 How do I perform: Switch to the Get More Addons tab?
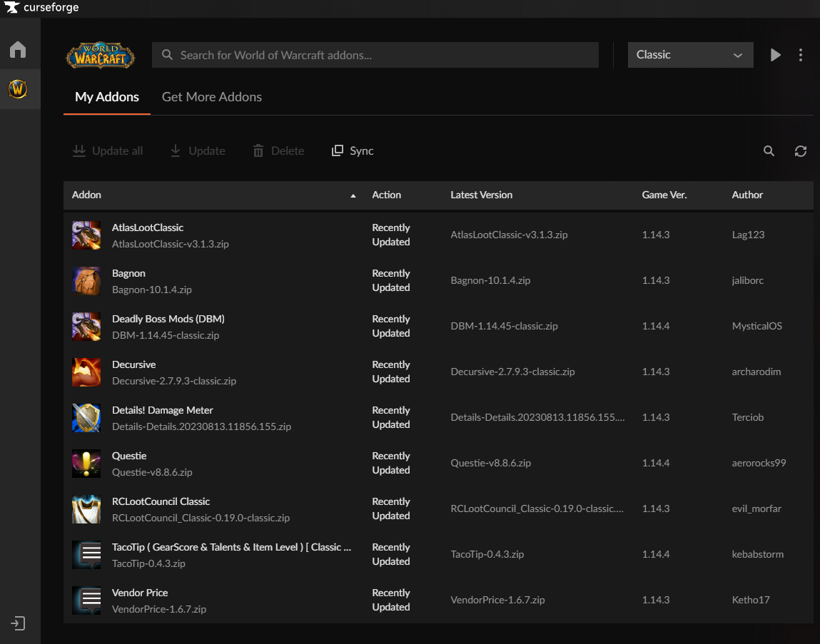coord(212,97)
